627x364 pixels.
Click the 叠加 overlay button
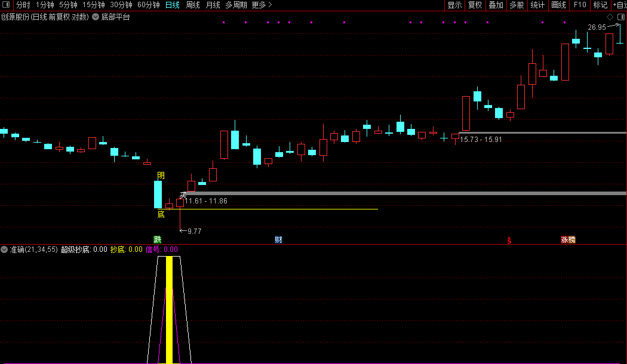(x=496, y=5)
